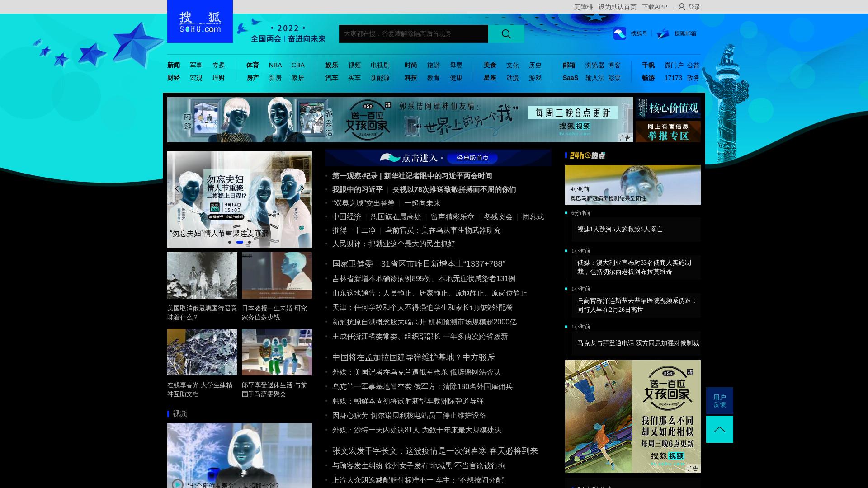This screenshot has width=868, height=488.
Task: Open the 核心价值观 banner
Action: point(668,108)
